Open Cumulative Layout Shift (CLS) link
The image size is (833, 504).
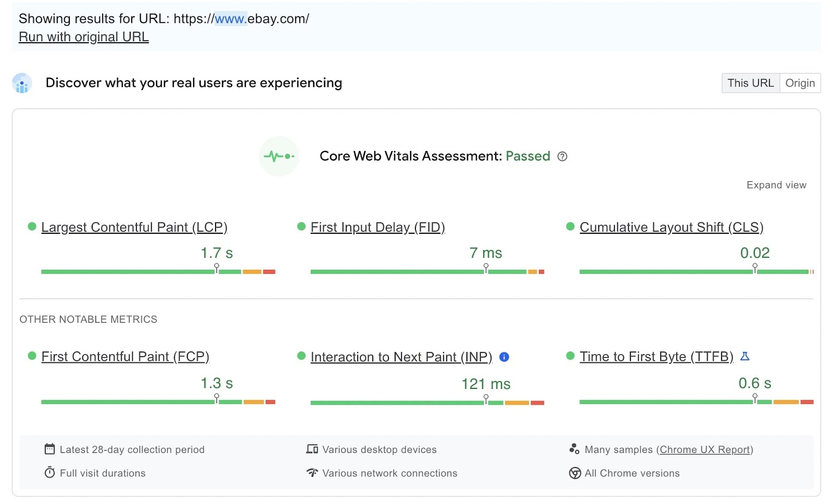[x=671, y=228]
